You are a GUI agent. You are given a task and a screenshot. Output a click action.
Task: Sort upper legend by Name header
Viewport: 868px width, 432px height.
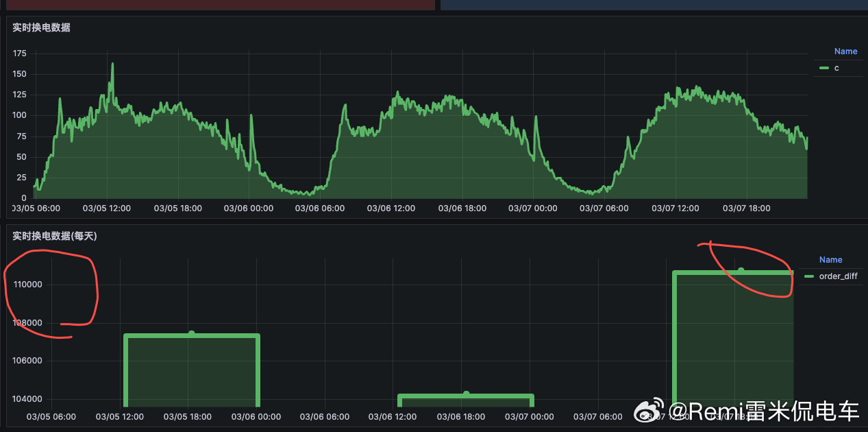[845, 51]
